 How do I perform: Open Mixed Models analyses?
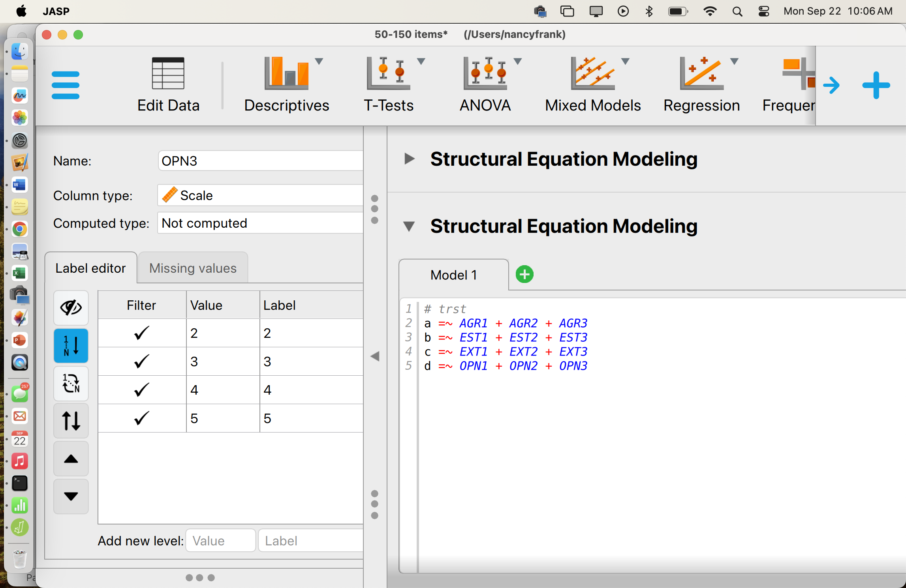tap(593, 74)
